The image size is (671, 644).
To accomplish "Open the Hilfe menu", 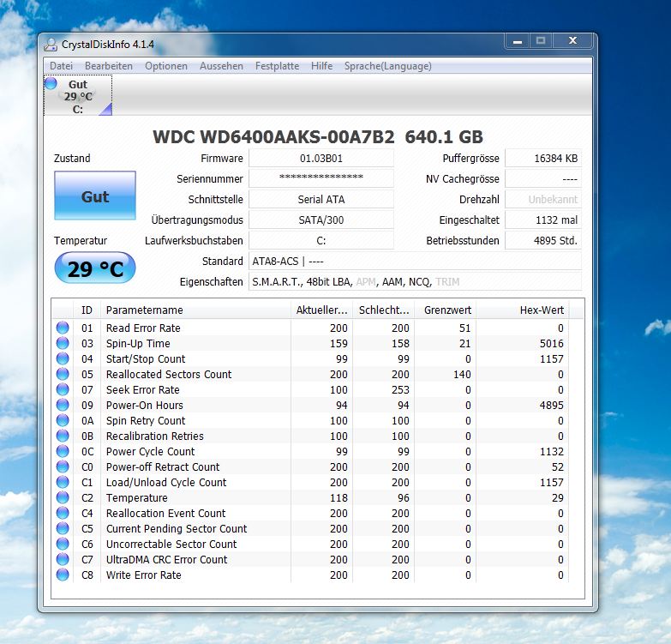I will point(322,66).
